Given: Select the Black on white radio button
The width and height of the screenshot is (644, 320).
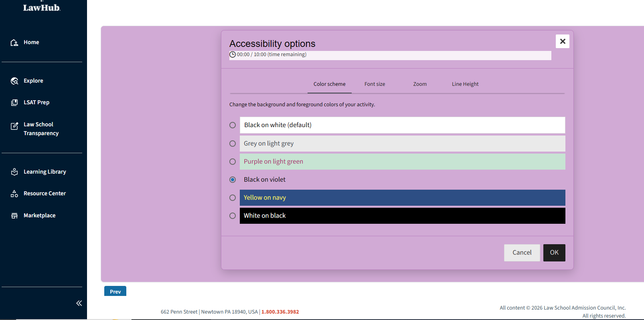Looking at the screenshot, I should tap(233, 125).
